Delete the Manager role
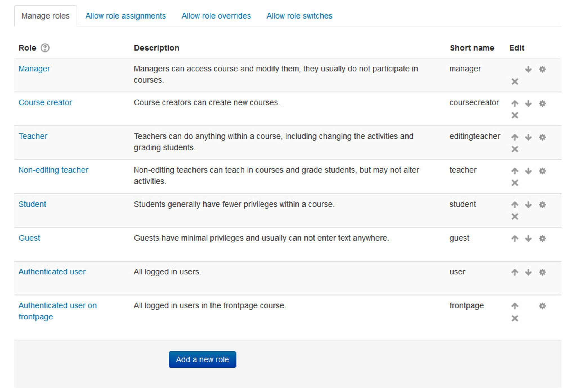The image size is (570, 392). tap(515, 82)
